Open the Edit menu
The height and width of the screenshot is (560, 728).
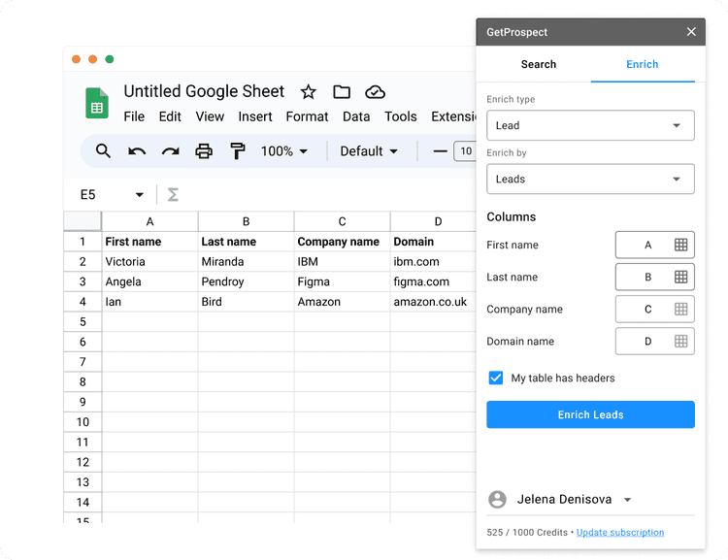[170, 116]
